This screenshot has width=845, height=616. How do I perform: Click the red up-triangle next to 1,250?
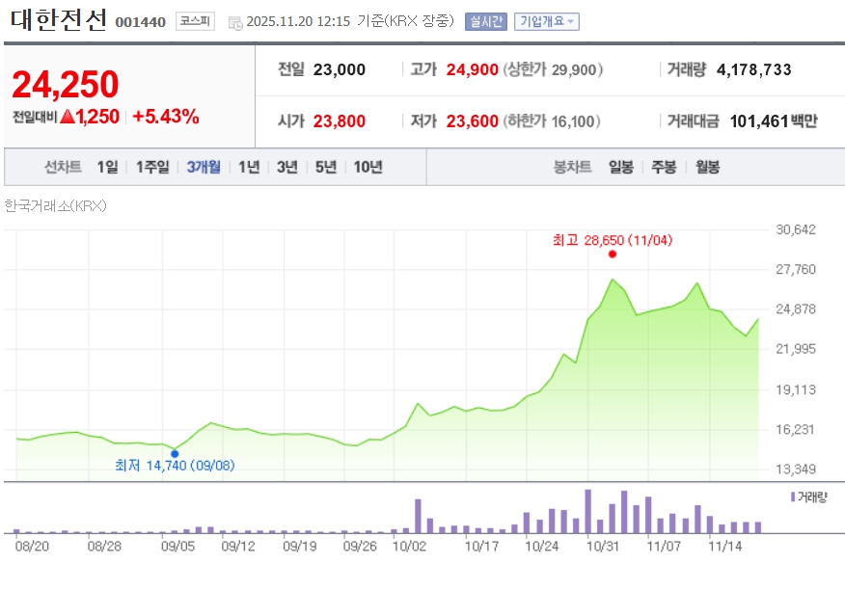pyautogui.click(x=67, y=118)
